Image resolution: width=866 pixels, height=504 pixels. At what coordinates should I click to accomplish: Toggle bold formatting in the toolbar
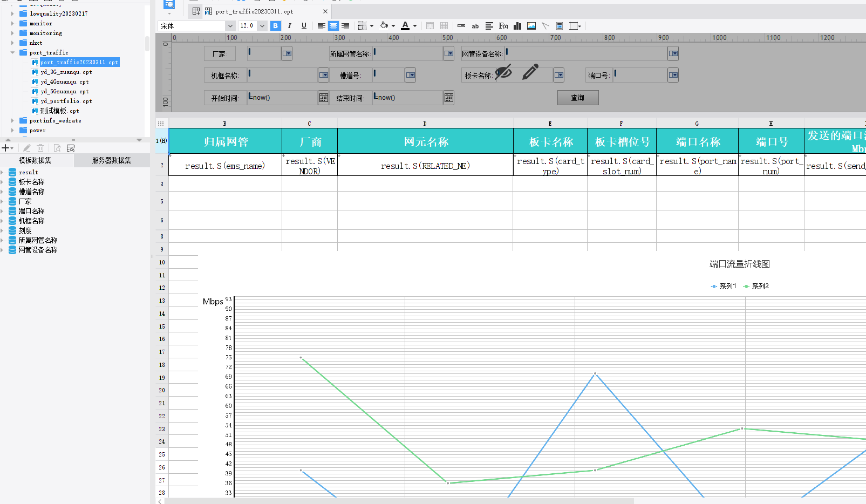275,26
